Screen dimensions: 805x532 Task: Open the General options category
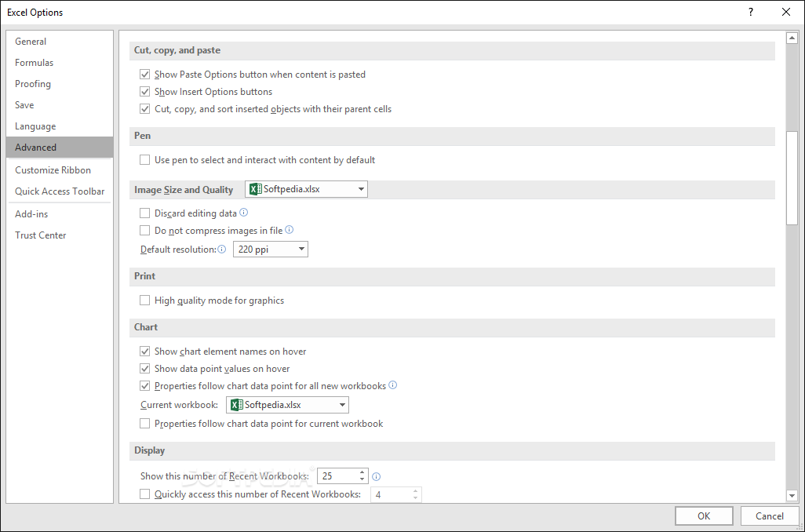60,42
